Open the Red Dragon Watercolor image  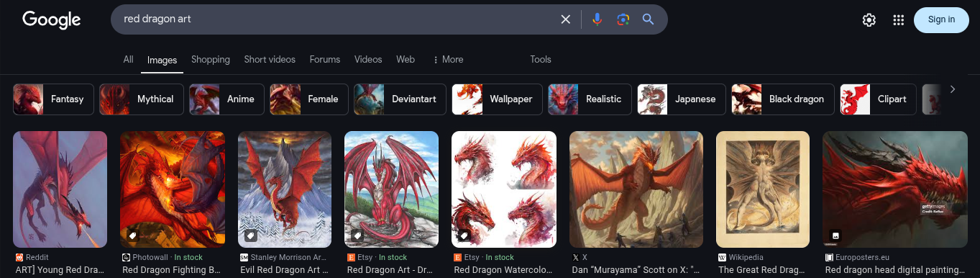coord(504,189)
